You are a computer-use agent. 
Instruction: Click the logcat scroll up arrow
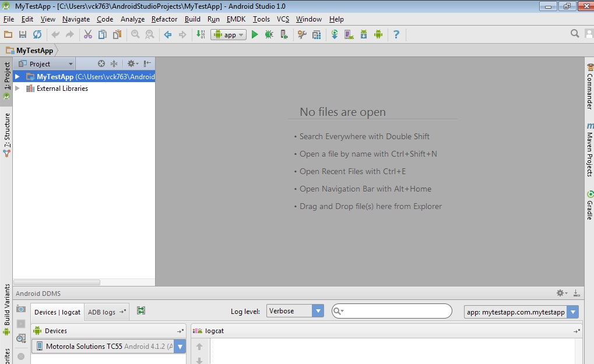(199, 346)
